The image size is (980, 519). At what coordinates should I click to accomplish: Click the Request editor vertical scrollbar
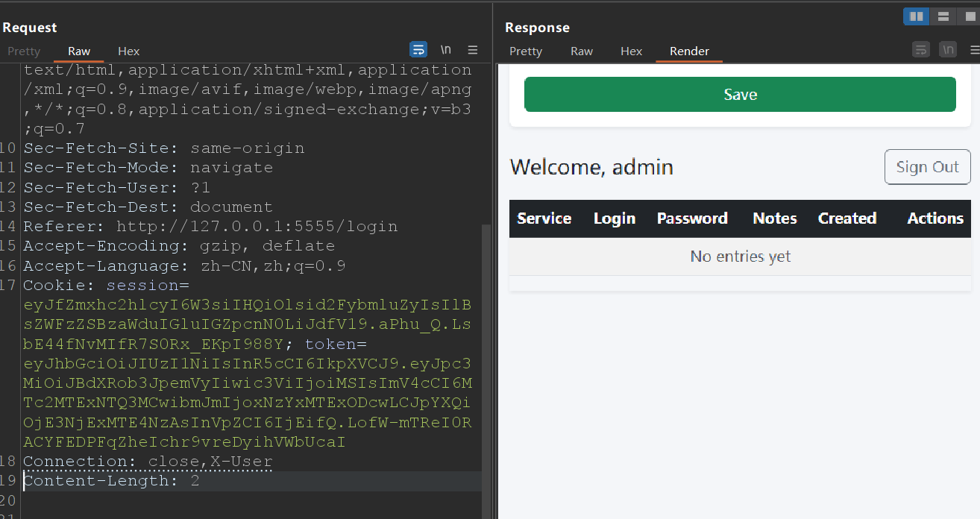point(486,336)
